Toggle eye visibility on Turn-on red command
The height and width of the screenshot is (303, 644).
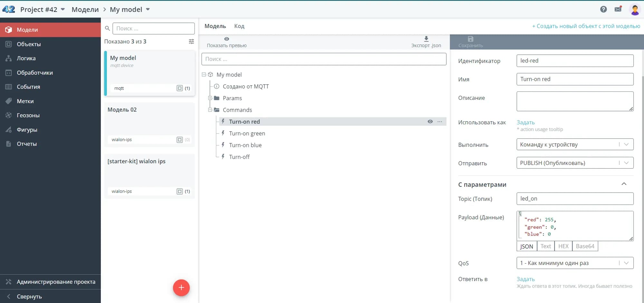(430, 121)
